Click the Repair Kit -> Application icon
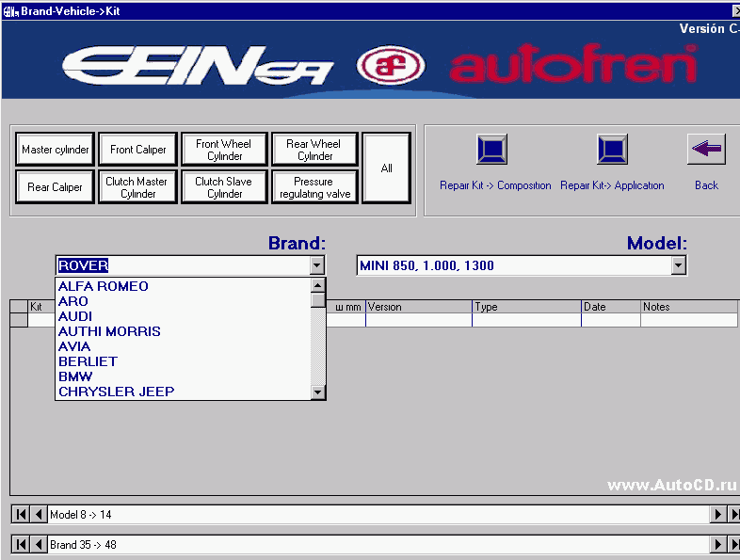 click(x=612, y=150)
